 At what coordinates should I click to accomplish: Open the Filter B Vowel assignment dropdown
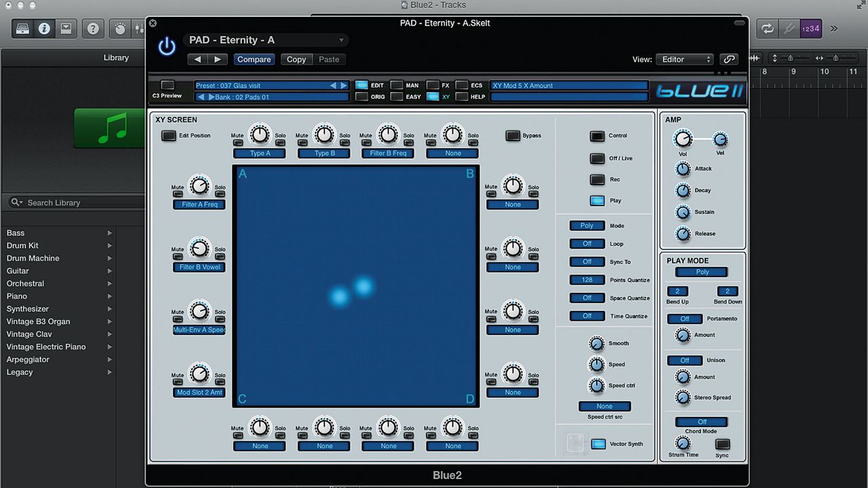(199, 267)
